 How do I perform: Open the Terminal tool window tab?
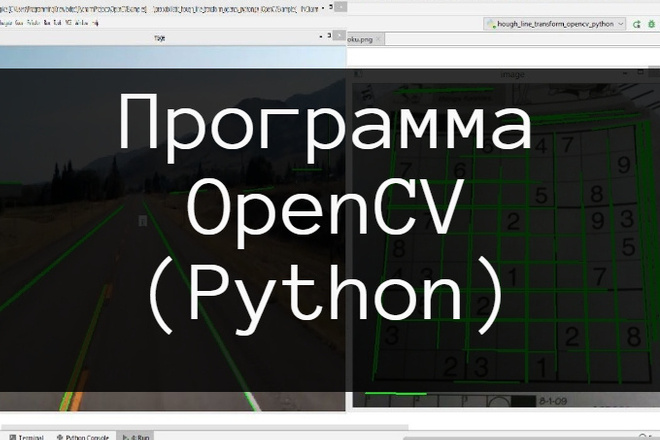tap(27, 437)
